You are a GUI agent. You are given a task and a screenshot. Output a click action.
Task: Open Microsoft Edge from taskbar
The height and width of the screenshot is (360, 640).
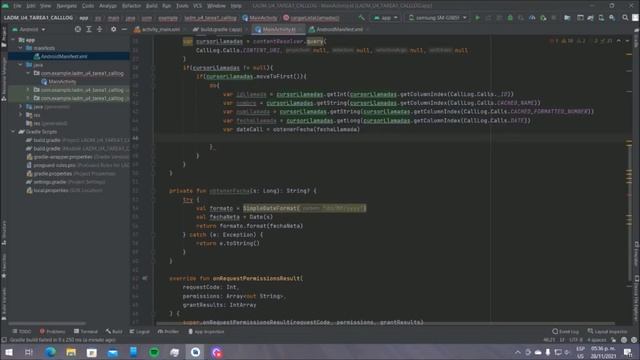(50, 352)
